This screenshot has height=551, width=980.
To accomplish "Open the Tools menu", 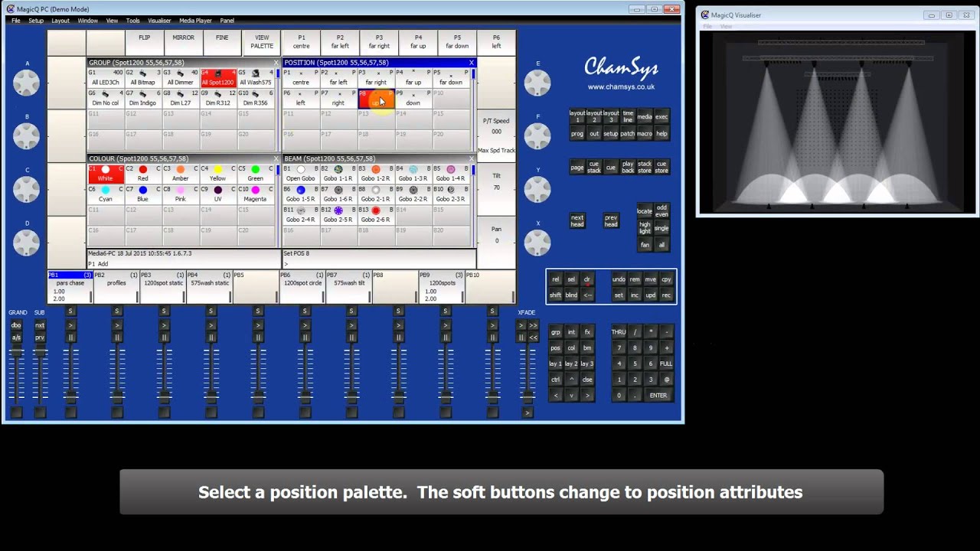I will tap(133, 21).
